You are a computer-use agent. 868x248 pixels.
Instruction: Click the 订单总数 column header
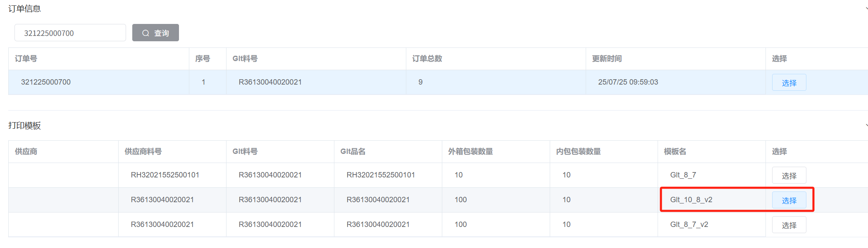pos(427,59)
